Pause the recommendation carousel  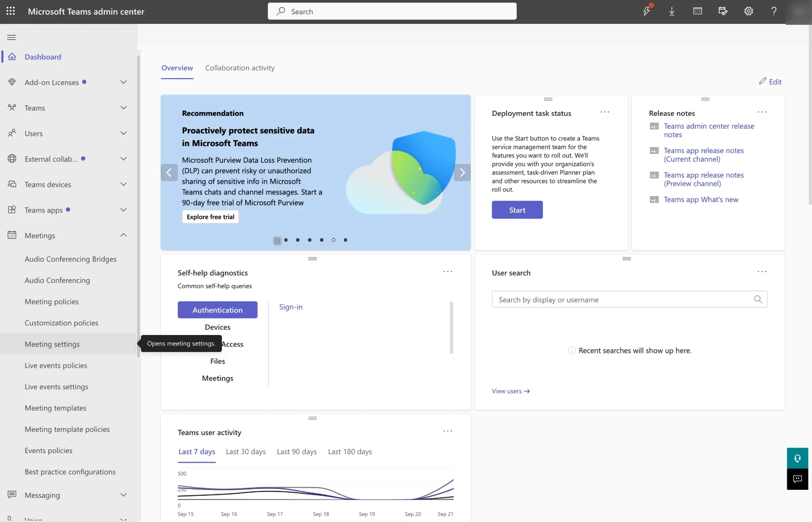(277, 240)
